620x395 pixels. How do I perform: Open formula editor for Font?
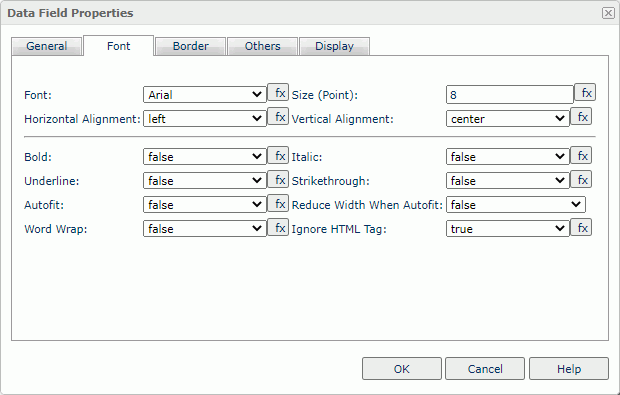278,93
